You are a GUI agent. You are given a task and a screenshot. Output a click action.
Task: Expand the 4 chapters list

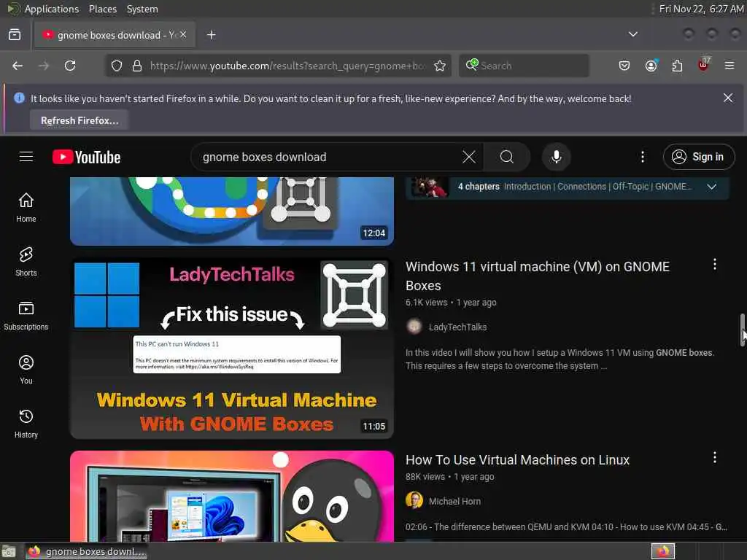point(712,187)
